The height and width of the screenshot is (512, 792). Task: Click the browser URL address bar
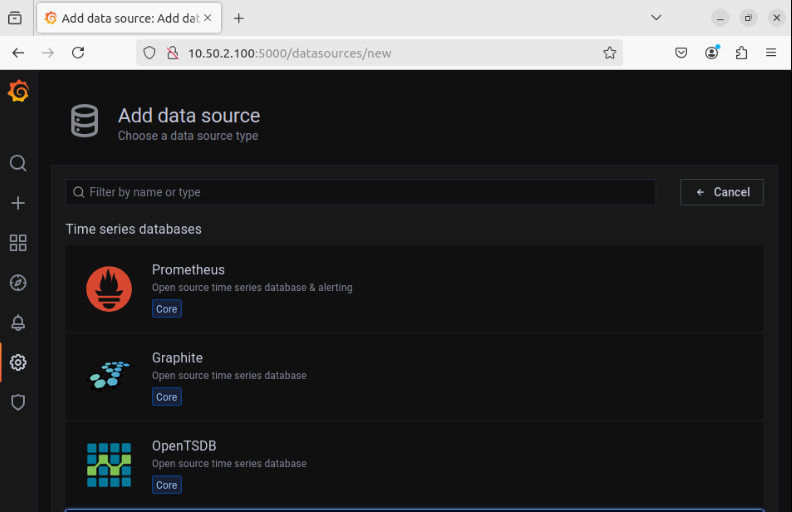point(379,53)
